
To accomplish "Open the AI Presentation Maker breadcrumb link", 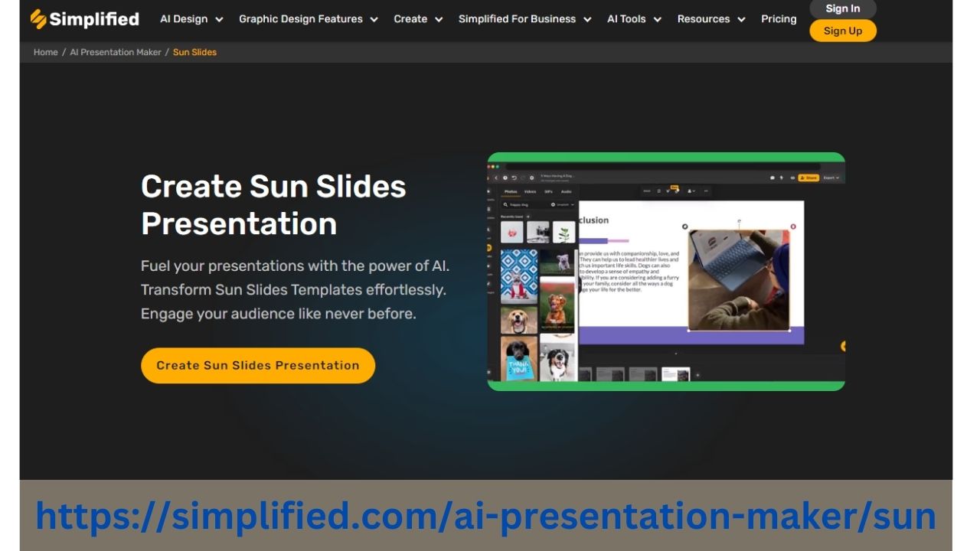I will tap(116, 52).
